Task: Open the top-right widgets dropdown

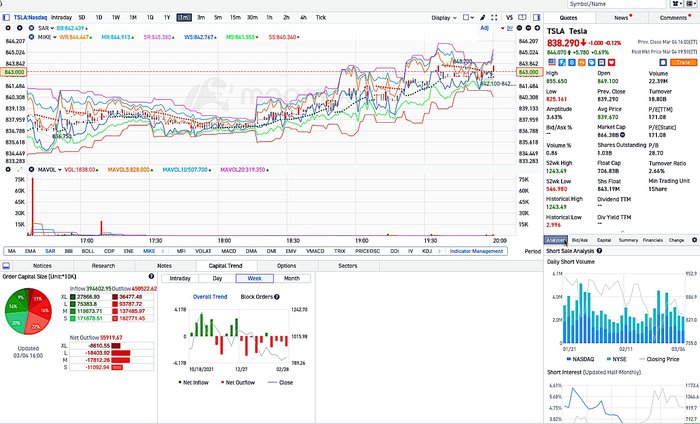Action: 677,4
